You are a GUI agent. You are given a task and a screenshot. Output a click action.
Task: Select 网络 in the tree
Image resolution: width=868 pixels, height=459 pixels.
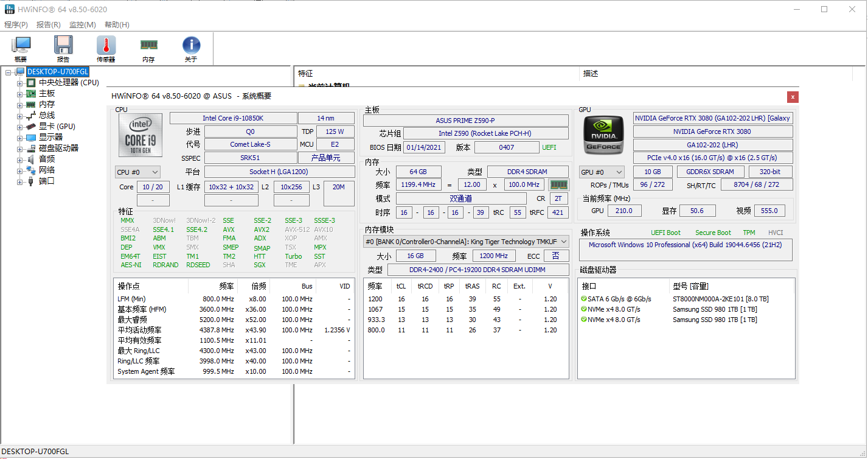coord(47,170)
